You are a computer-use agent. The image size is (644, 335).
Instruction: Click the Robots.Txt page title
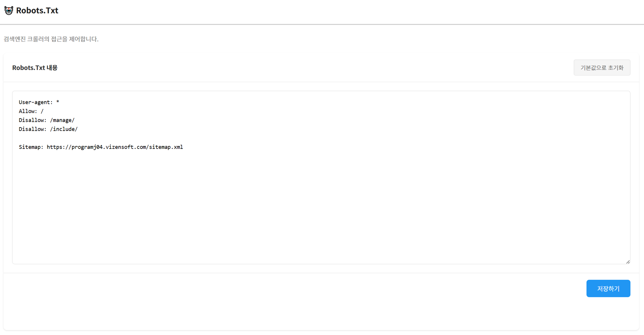pyautogui.click(x=37, y=11)
